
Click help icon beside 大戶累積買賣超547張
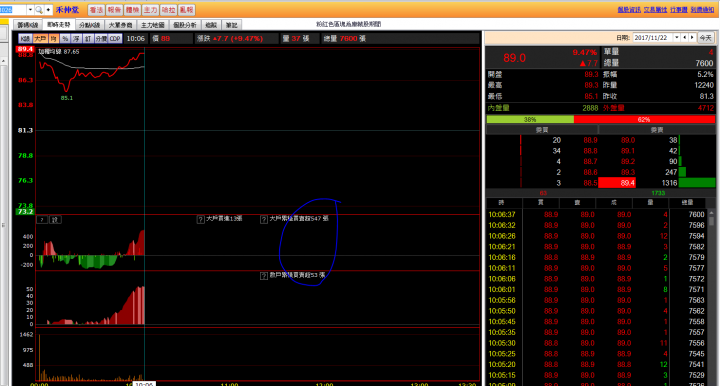click(x=264, y=219)
